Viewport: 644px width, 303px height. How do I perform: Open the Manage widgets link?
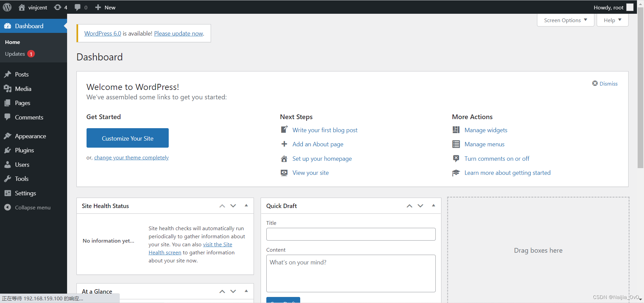pos(486,130)
